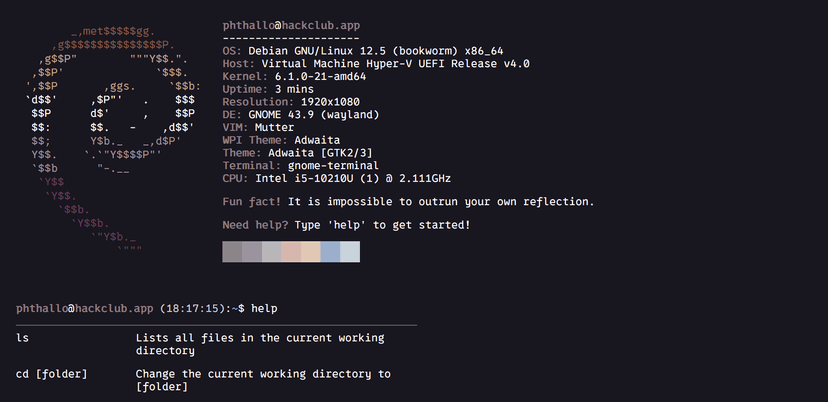
Task: Click the 'cd [folder]' command entry
Action: (52, 374)
